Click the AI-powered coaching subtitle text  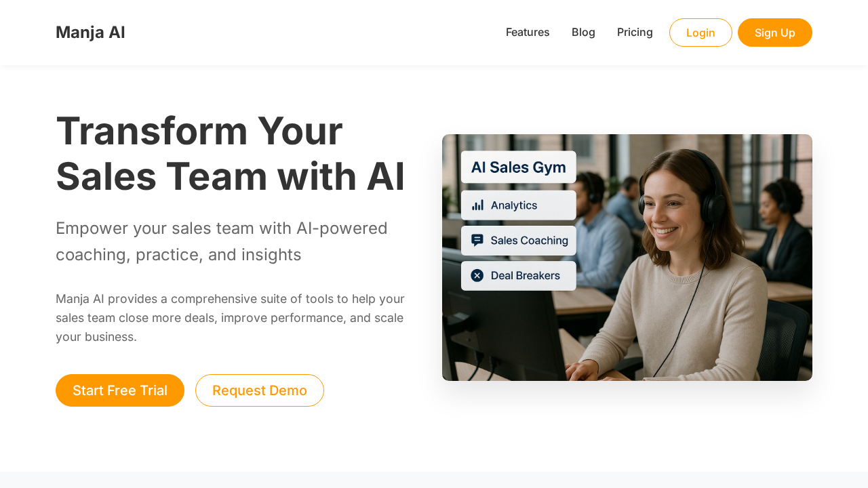pyautogui.click(x=222, y=241)
